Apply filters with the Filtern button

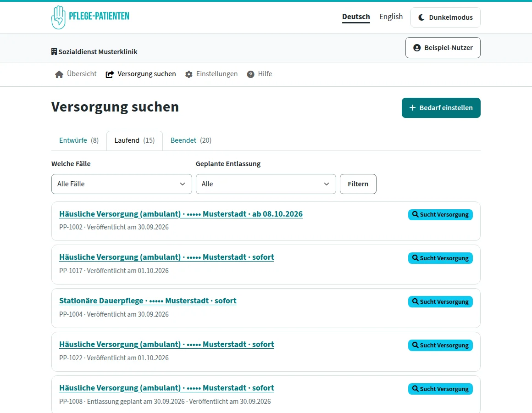click(358, 184)
